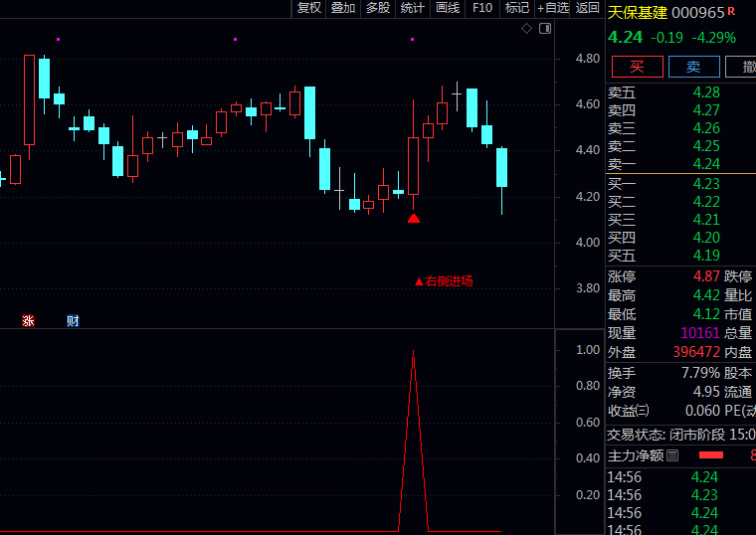
Task: Click the red 买 buy button
Action: point(637,67)
